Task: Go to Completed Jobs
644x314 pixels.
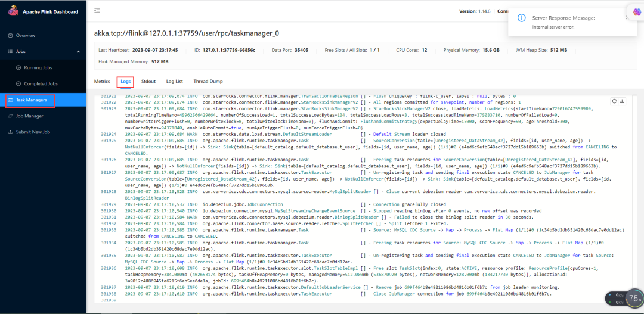Action: click(x=41, y=84)
